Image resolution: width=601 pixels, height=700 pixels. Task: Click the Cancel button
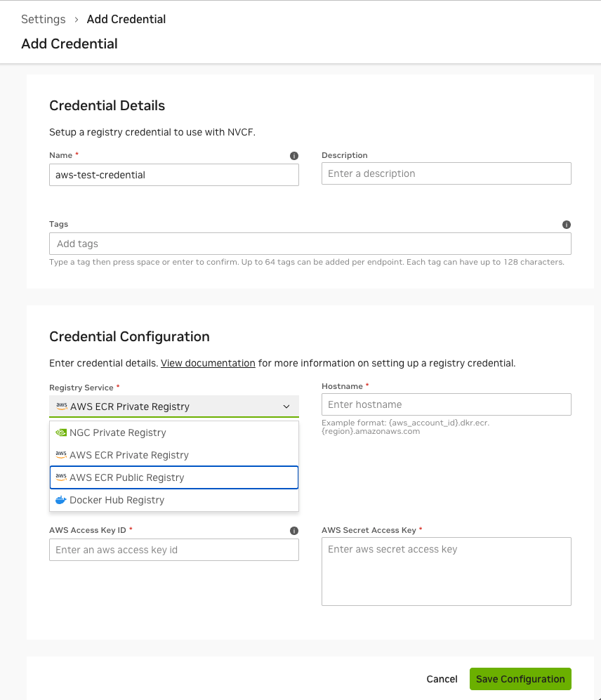point(442,679)
